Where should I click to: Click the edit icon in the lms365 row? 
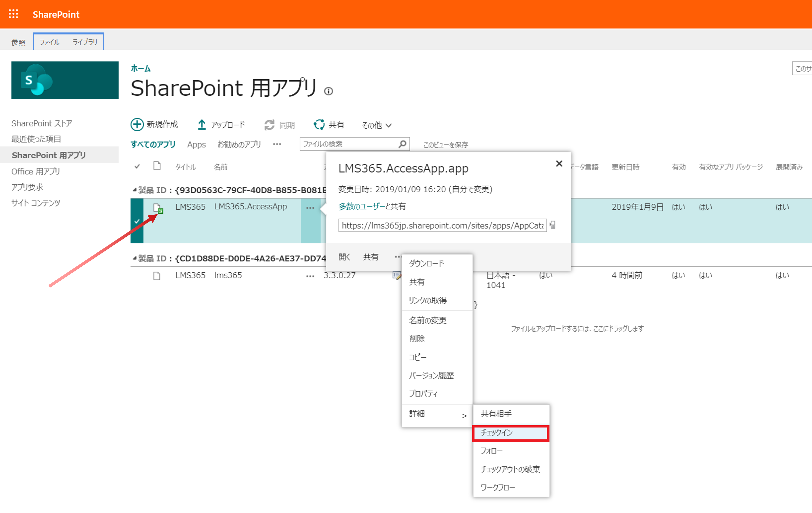tap(396, 275)
